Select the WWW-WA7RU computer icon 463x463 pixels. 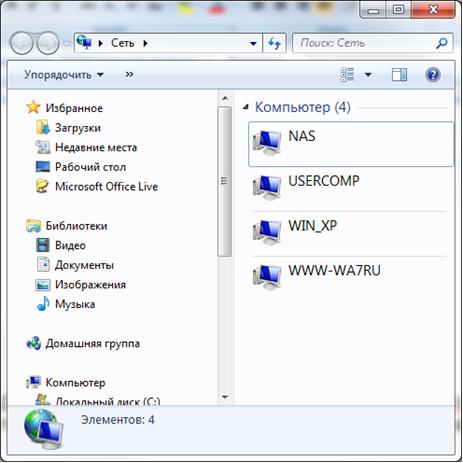click(267, 277)
